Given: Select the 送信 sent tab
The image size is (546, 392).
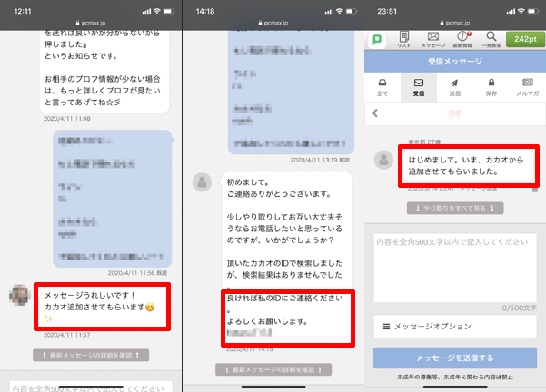Looking at the screenshot, I should coord(455,87).
